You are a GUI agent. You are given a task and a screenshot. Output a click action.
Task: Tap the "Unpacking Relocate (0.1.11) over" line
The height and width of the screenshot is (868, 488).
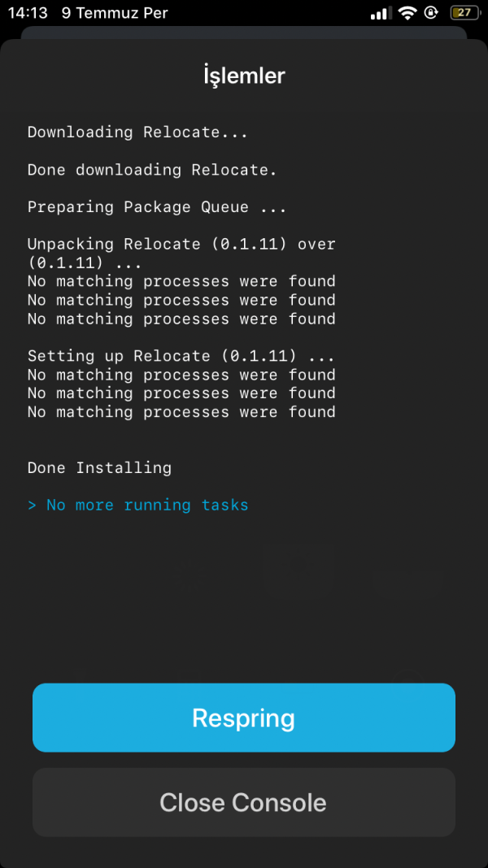tap(181, 244)
